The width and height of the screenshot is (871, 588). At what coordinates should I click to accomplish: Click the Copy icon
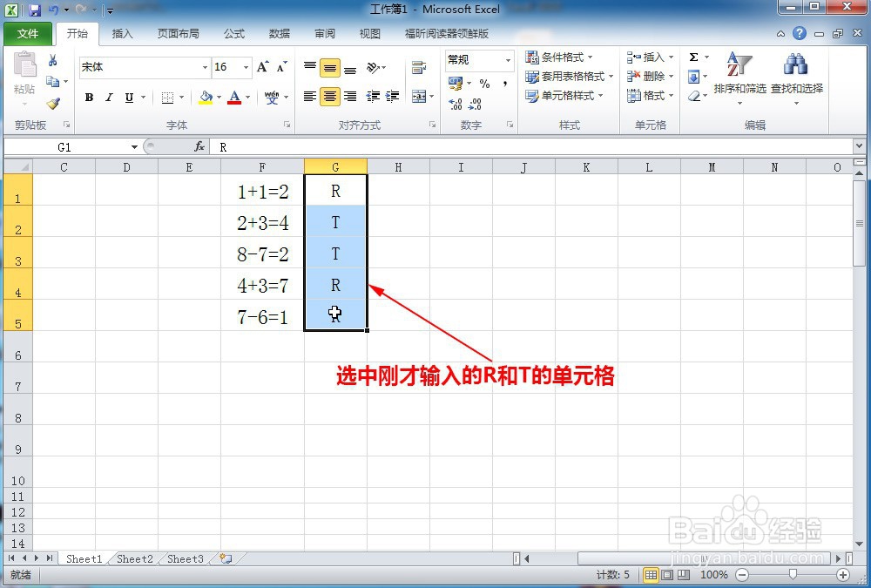52,79
